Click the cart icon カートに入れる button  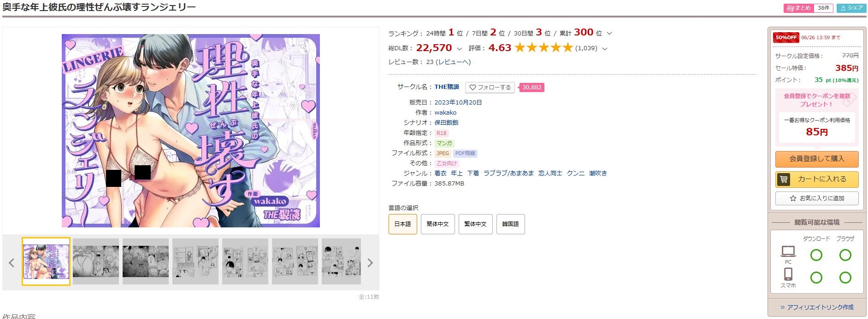[816, 179]
